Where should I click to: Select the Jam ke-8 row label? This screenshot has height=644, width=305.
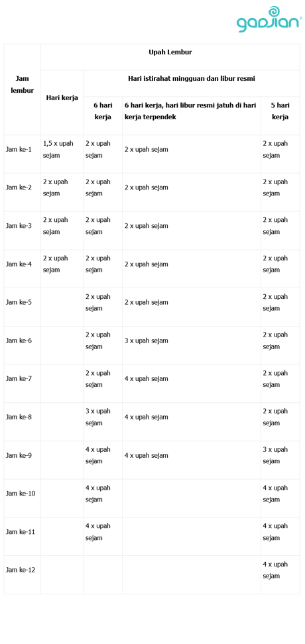click(19, 417)
